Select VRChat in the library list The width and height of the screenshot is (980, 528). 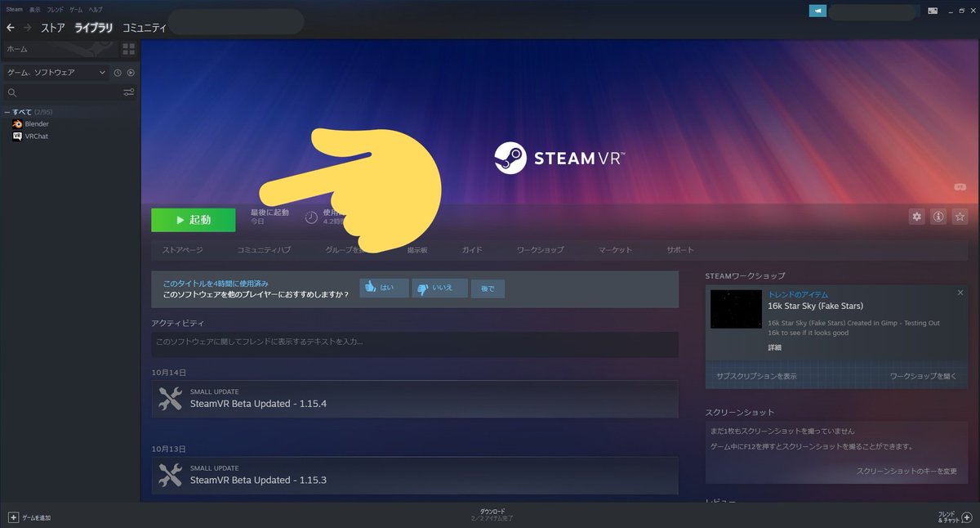(37, 136)
